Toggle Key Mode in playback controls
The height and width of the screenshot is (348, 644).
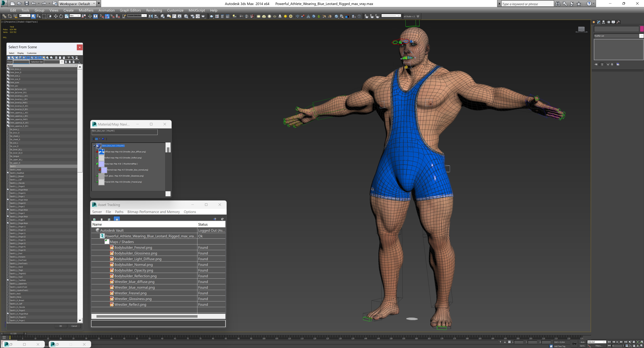click(x=609, y=346)
